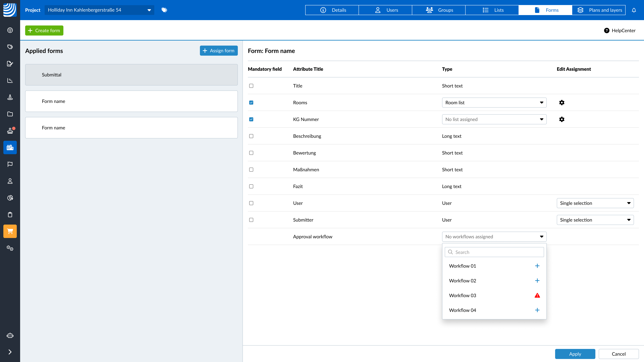Click the tags icon next to the project selector
This screenshot has width=644, height=362.
[164, 10]
